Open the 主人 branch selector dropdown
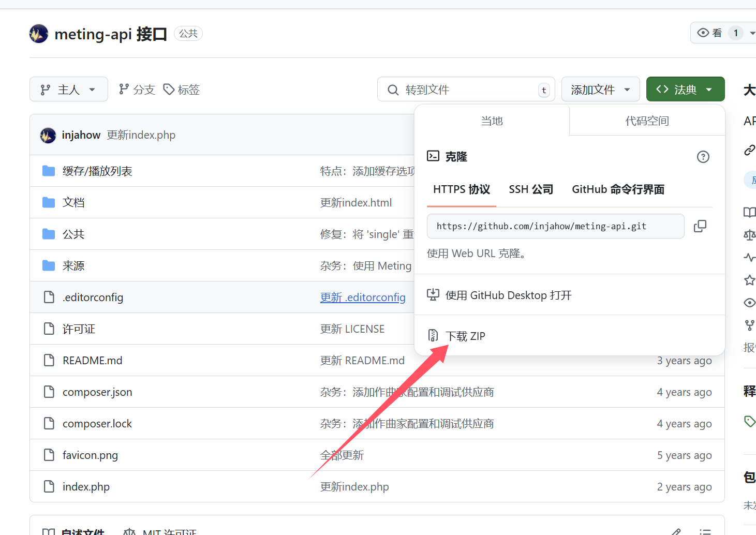 (69, 90)
